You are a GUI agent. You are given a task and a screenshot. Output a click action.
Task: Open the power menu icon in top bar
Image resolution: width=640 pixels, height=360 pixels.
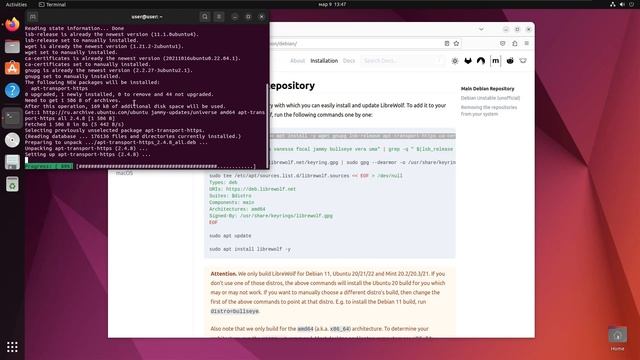(x=631, y=4)
